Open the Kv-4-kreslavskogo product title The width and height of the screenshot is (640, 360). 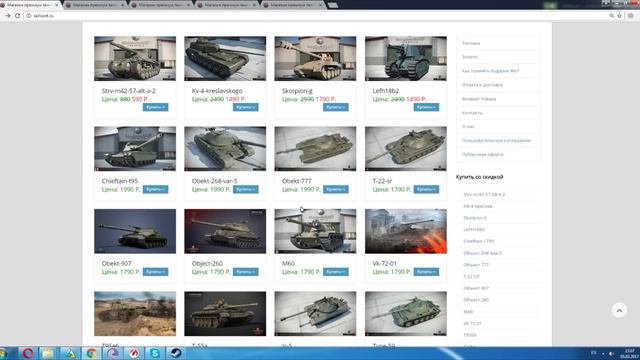coord(217,91)
